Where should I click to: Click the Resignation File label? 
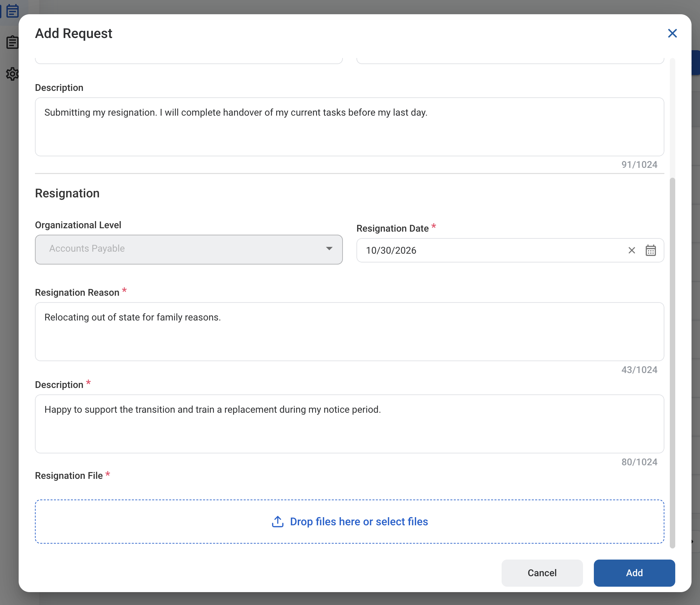[x=69, y=475]
